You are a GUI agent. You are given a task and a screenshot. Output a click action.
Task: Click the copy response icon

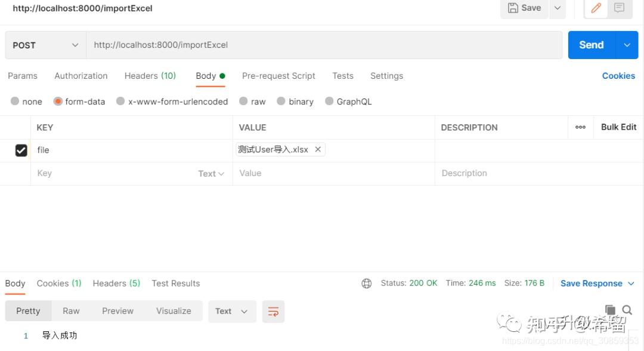click(x=611, y=309)
